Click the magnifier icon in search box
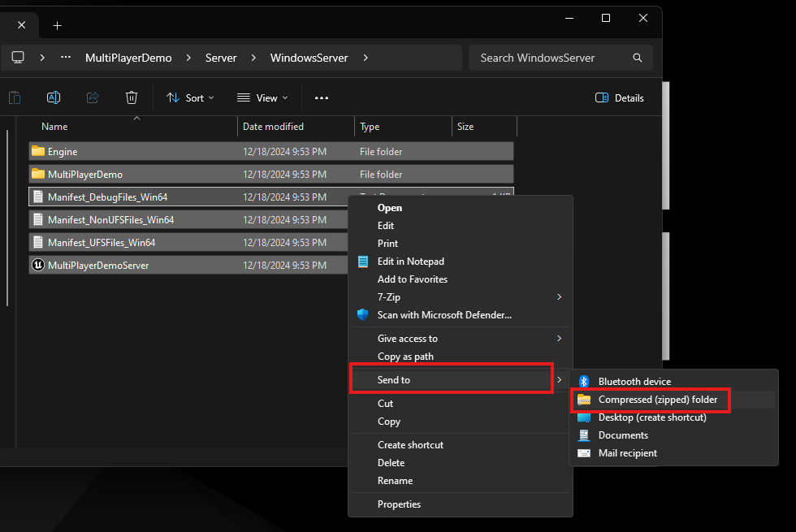 pyautogui.click(x=638, y=58)
